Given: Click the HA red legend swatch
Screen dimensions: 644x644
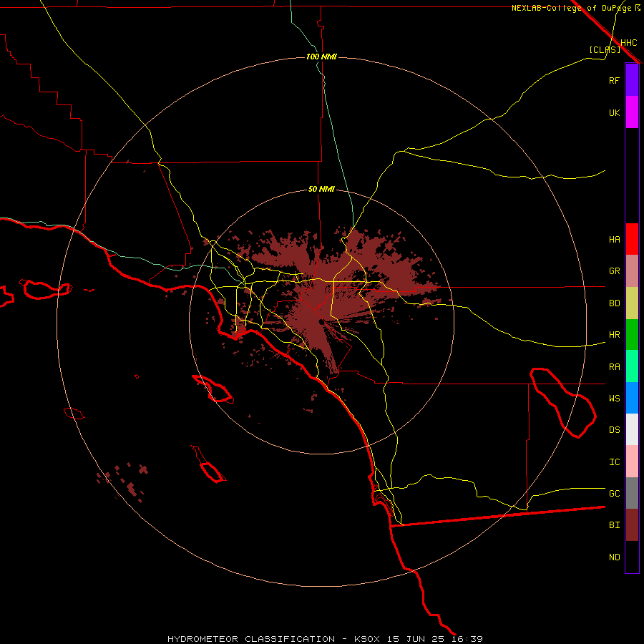Looking at the screenshot, I should tap(632, 239).
